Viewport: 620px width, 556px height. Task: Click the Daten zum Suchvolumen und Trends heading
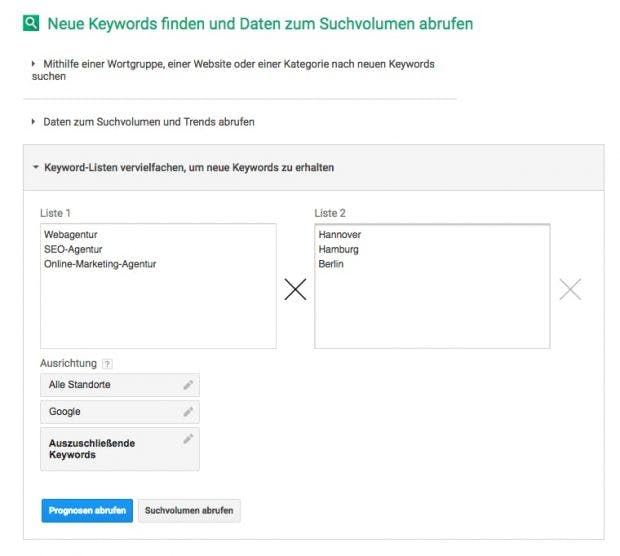point(149,122)
